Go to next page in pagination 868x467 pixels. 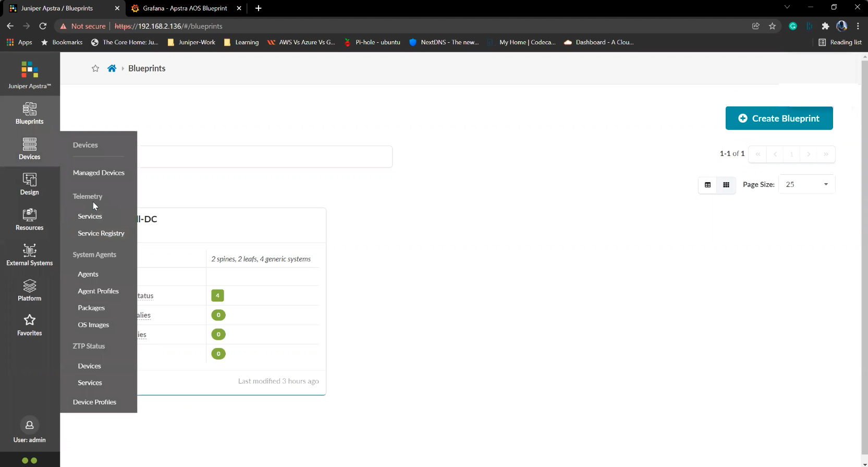[809, 154]
